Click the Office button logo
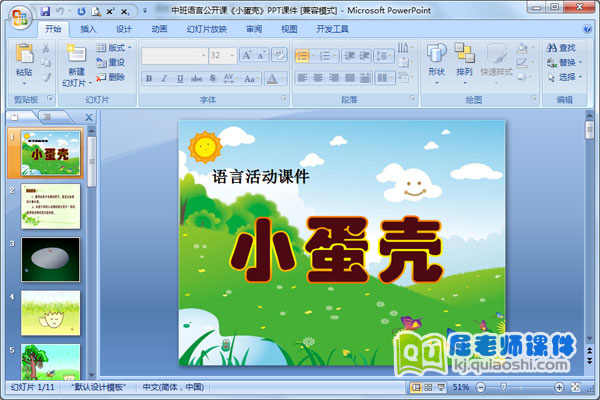Screen dimensions: 600x400 pyautogui.click(x=20, y=17)
